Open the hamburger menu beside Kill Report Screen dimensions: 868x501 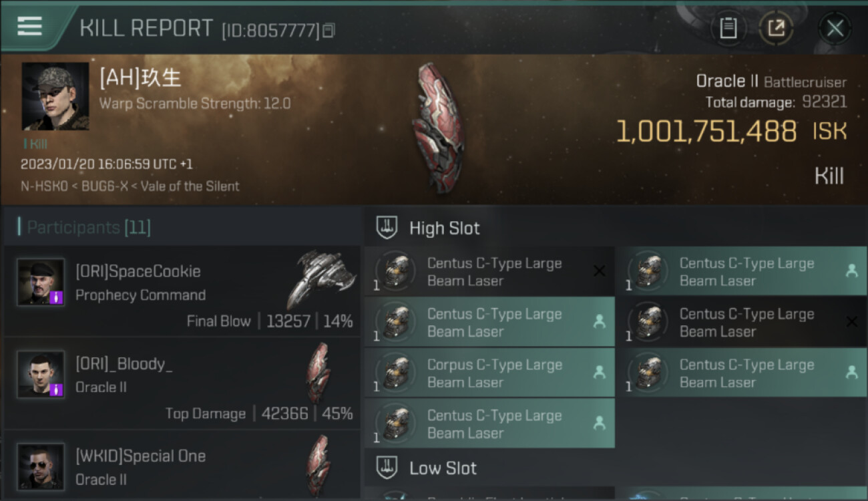pos(30,26)
